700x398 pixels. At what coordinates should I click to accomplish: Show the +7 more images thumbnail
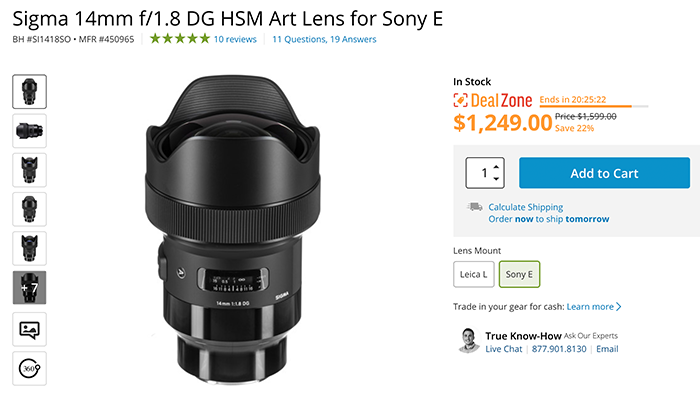[29, 288]
